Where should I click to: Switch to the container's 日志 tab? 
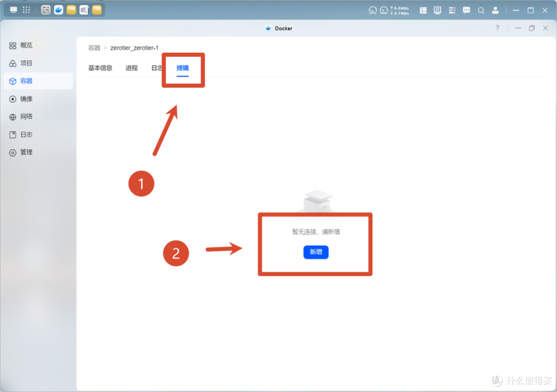point(157,68)
